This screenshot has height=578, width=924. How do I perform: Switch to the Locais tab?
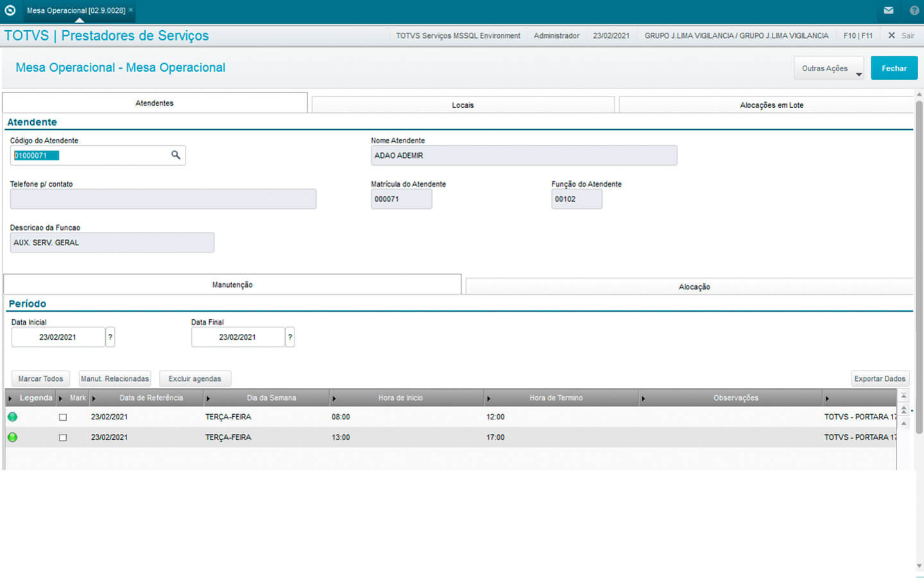(x=463, y=105)
